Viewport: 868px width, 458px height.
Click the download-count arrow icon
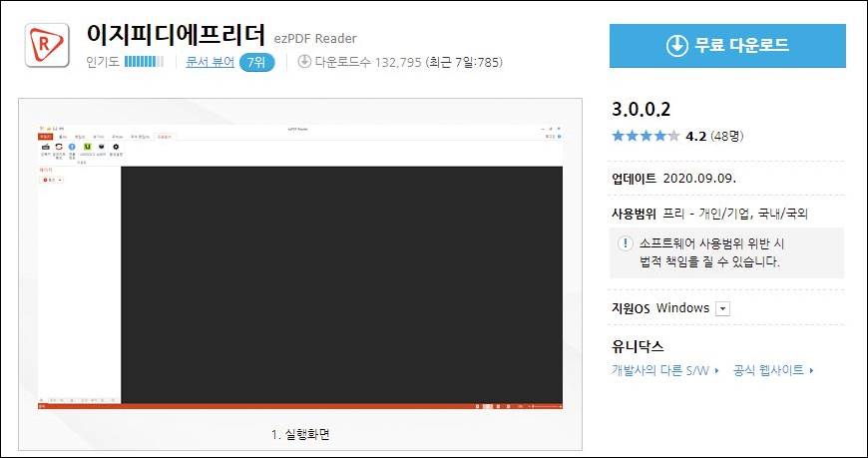[x=304, y=62]
